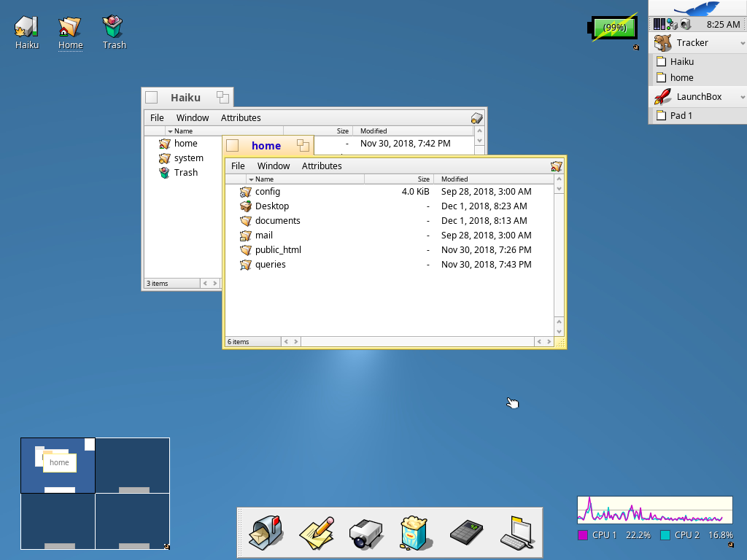Open the Window menu in the Haiku window
This screenshot has height=560, width=747.
[x=192, y=117]
